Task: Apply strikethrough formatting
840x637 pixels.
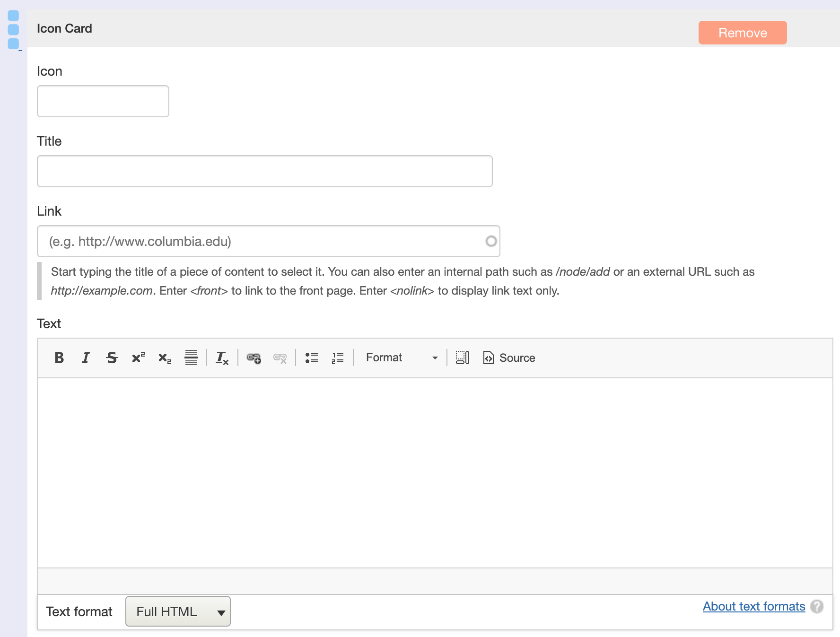Action: tap(112, 358)
